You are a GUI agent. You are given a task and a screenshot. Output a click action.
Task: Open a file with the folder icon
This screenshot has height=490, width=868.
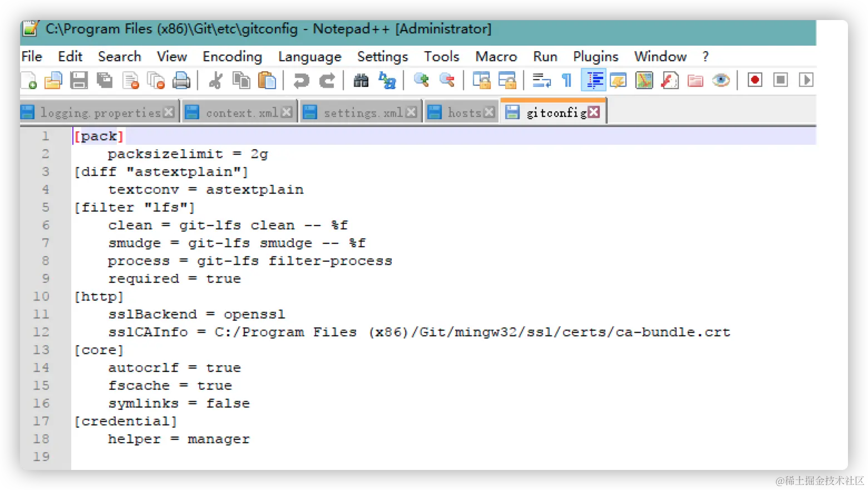click(x=53, y=81)
